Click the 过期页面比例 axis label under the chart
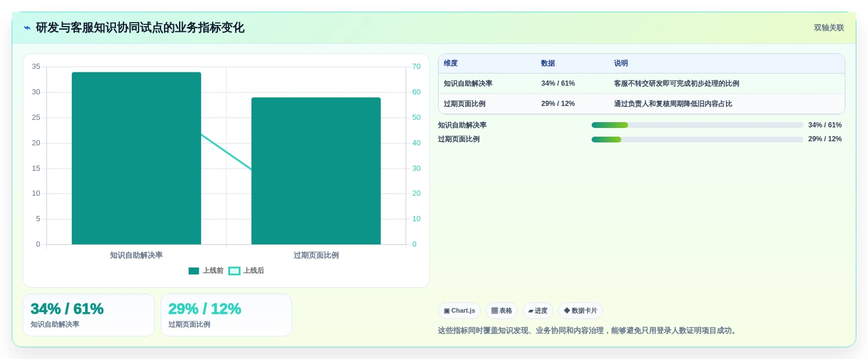Image resolution: width=868 pixels, height=359 pixels. (x=316, y=255)
